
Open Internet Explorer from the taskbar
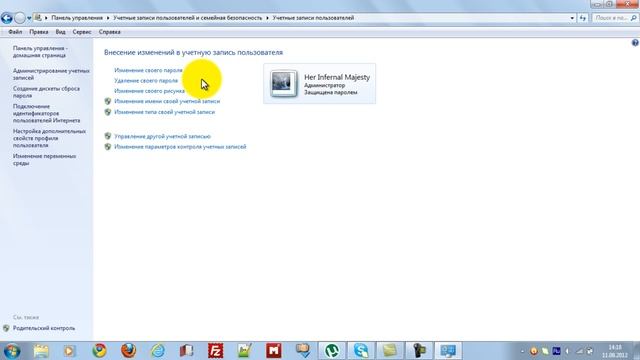(158, 351)
